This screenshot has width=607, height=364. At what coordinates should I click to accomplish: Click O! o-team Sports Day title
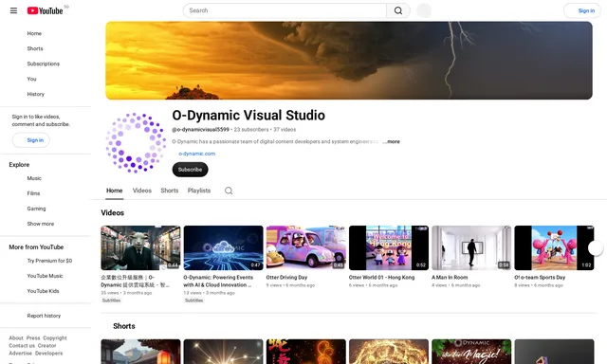click(540, 278)
